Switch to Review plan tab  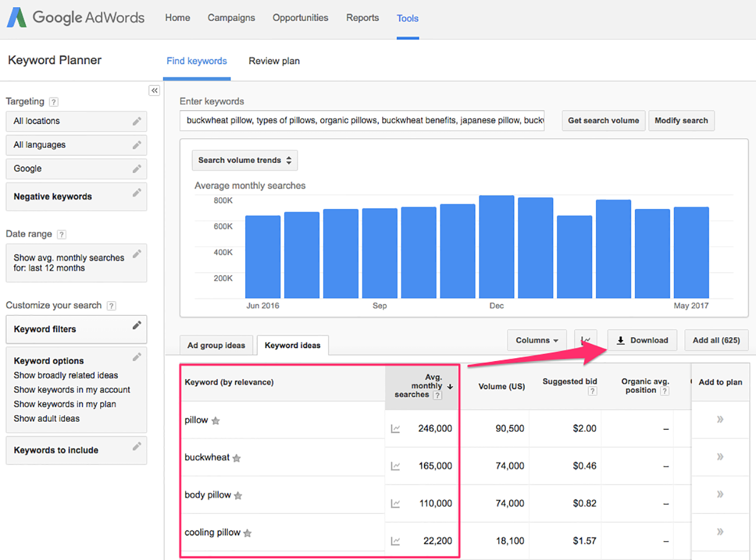(274, 61)
